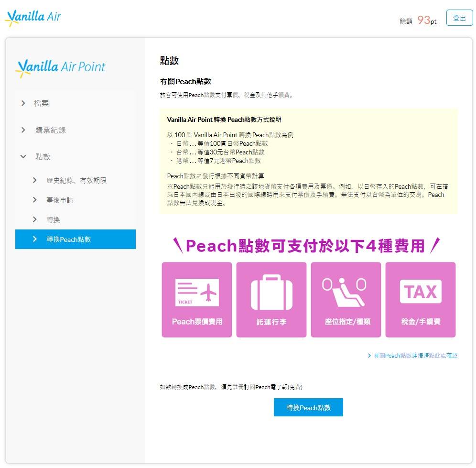This screenshot has height=468, width=476.
Task: Click the seat icon for 座位指定/種類
Action: coord(345,292)
